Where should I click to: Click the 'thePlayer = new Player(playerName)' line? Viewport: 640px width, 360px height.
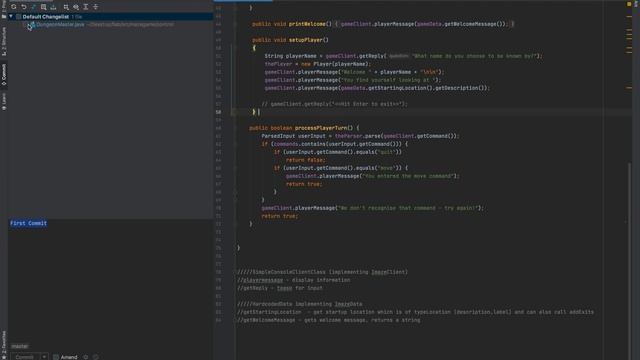click(318, 64)
